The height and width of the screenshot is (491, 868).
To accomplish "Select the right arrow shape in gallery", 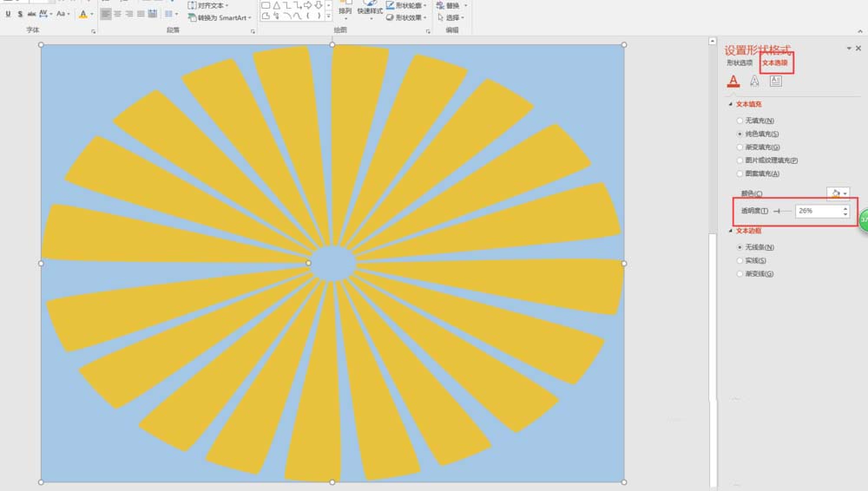I will (308, 5).
